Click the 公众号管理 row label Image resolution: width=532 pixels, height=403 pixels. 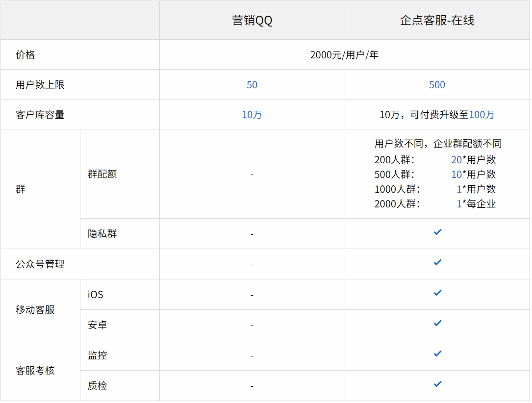coord(40,264)
